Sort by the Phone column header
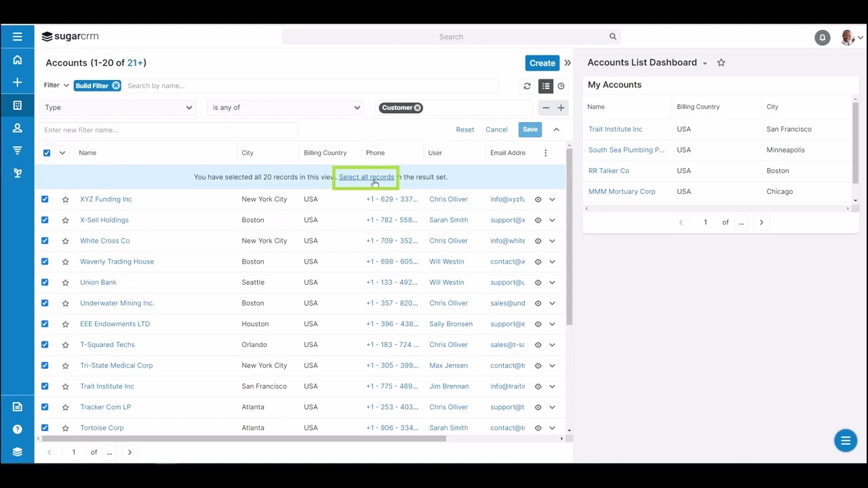 click(375, 152)
